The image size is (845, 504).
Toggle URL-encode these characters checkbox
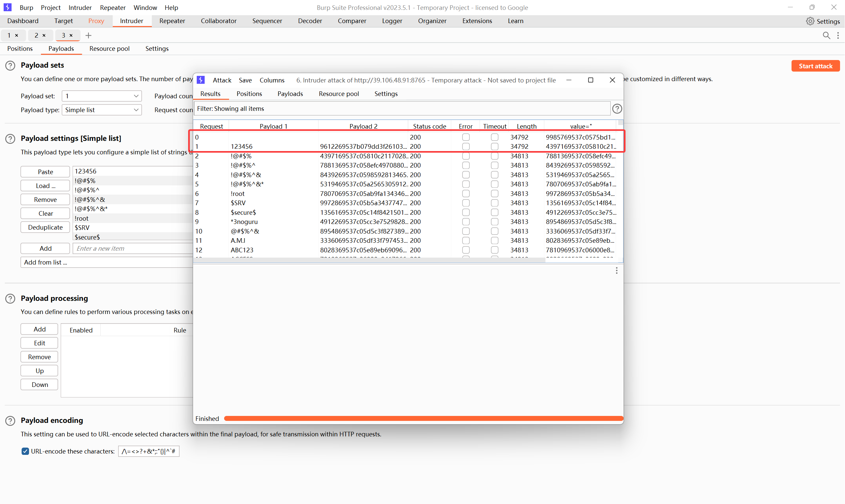point(25,451)
